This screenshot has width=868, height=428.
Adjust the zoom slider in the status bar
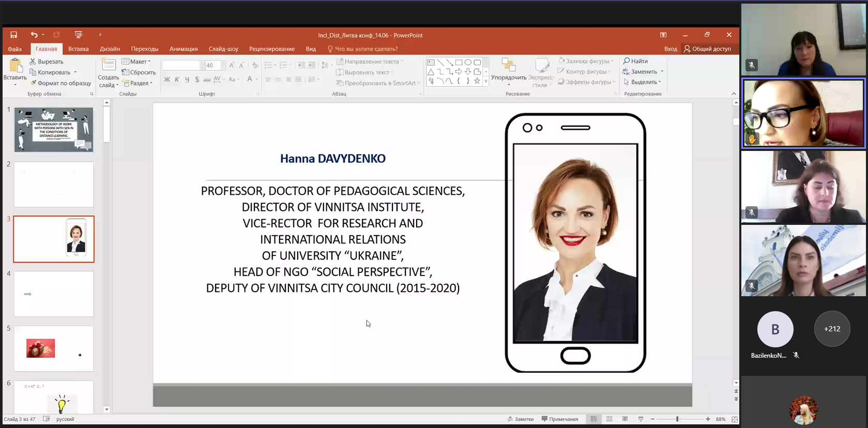pos(677,419)
